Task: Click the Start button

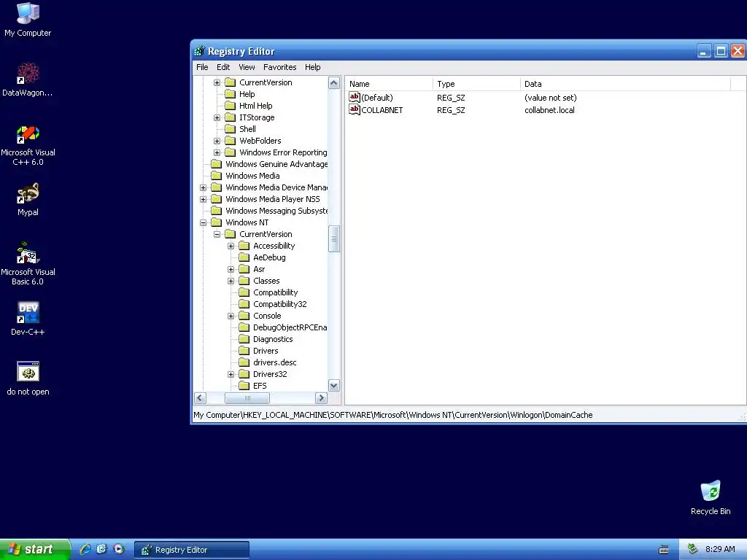Action: 34,549
